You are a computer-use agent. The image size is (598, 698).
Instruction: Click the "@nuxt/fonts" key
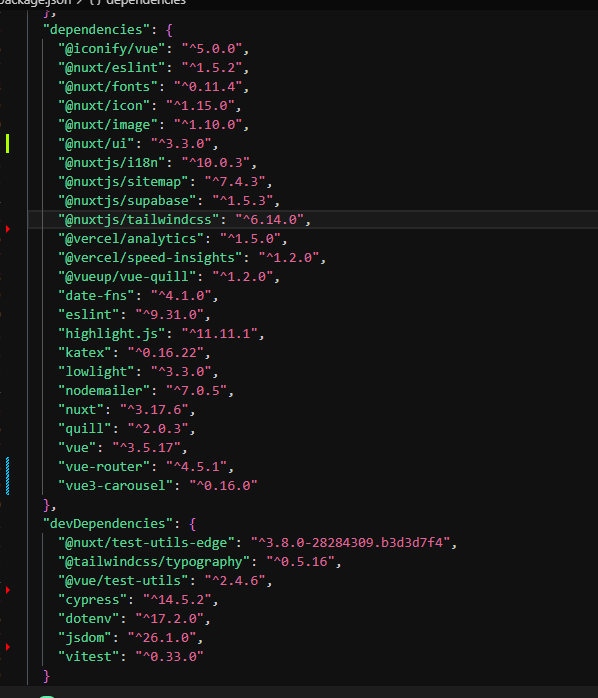pos(108,87)
